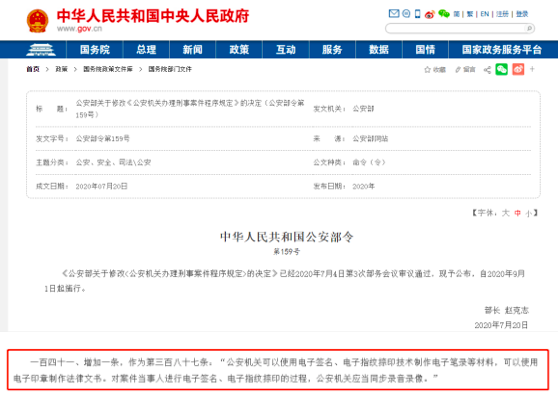Click the document number 公安部令第159号

point(102,139)
